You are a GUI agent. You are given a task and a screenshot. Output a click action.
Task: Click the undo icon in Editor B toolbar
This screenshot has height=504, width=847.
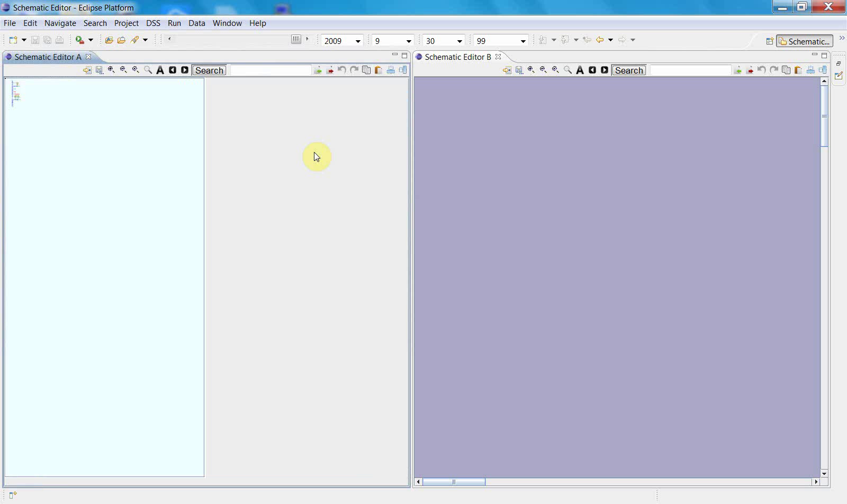coord(762,70)
